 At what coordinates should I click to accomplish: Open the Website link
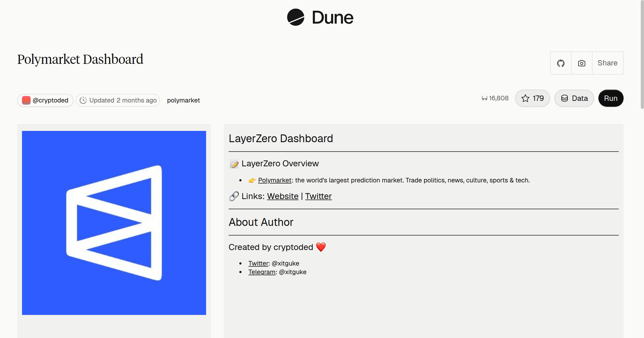[x=283, y=196]
